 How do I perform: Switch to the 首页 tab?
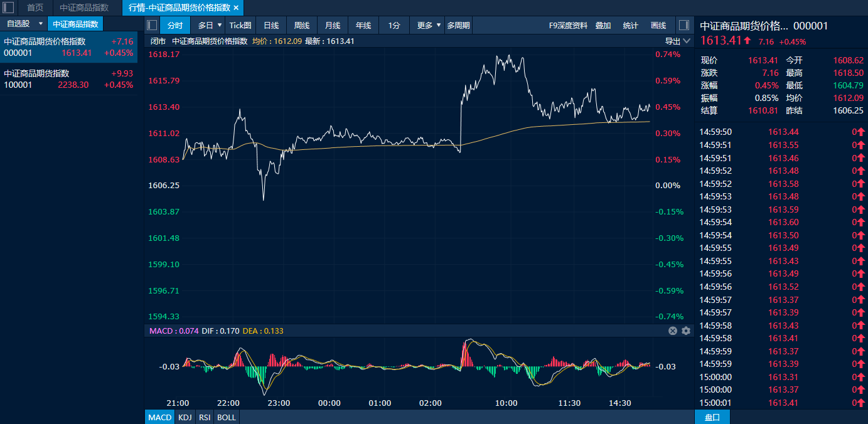tap(35, 8)
